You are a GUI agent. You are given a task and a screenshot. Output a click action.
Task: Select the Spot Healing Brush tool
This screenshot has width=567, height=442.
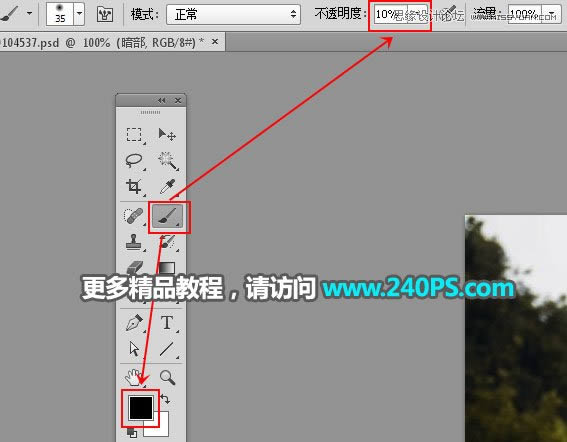pos(134,216)
